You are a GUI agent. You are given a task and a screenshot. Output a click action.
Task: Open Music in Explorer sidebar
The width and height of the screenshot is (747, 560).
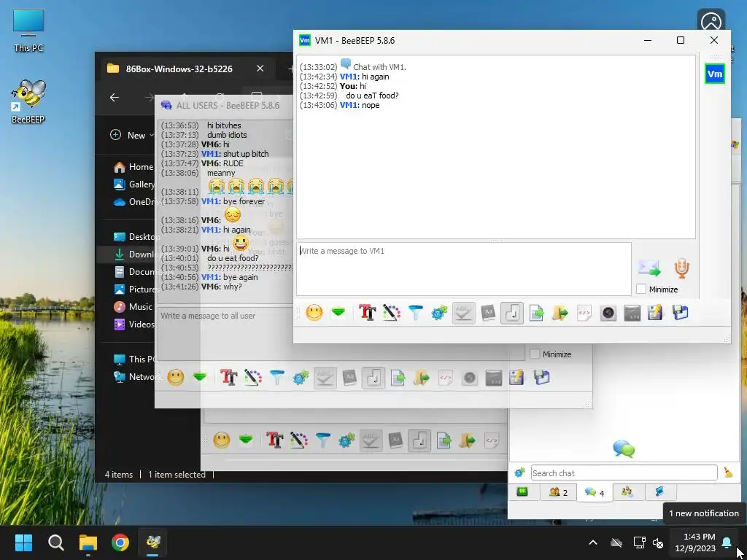(133, 307)
